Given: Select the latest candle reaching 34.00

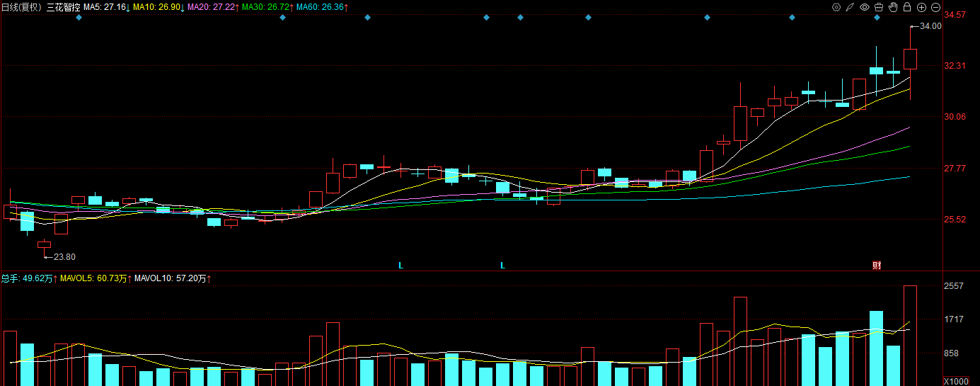Looking at the screenshot, I should pyautogui.click(x=911, y=59).
